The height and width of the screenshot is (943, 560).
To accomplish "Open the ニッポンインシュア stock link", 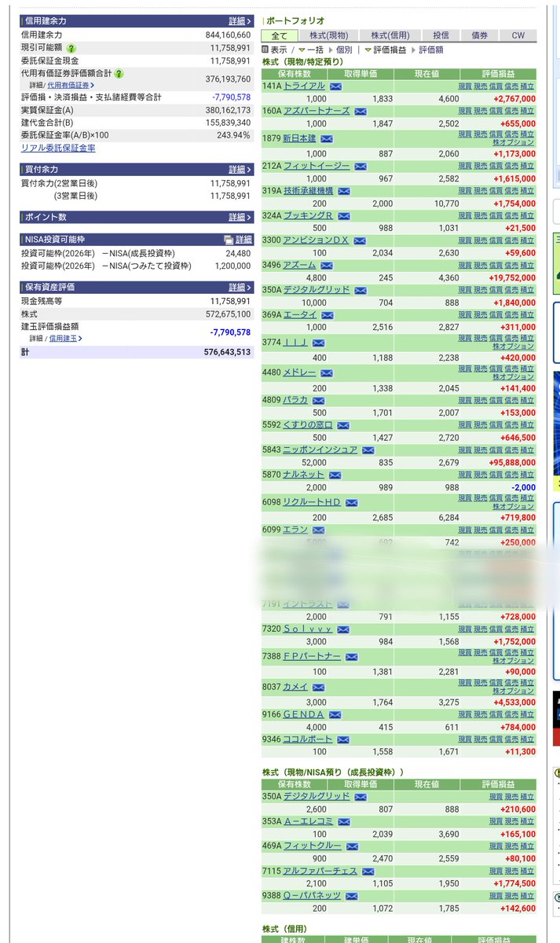I will (320, 450).
